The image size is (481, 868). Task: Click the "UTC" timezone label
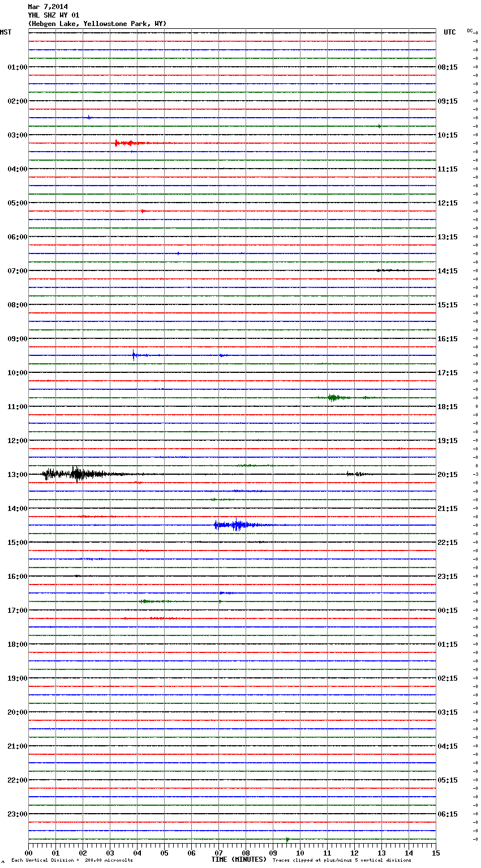point(450,32)
